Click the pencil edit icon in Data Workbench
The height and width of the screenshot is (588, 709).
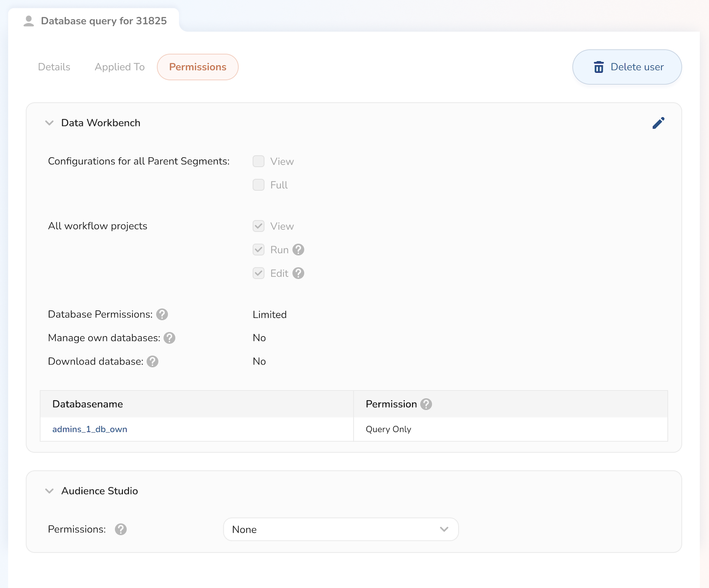[658, 123]
